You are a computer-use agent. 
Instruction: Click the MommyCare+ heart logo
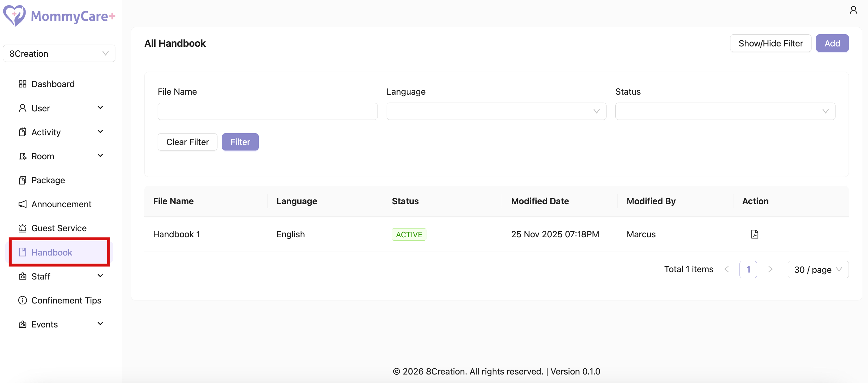pos(14,15)
